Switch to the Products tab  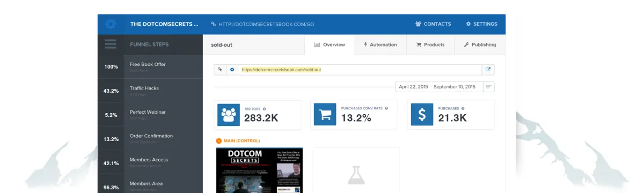[x=430, y=44]
